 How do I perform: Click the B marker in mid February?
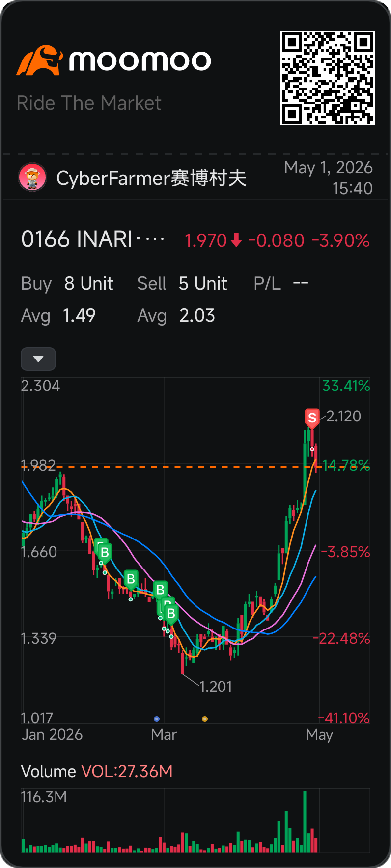tap(131, 580)
